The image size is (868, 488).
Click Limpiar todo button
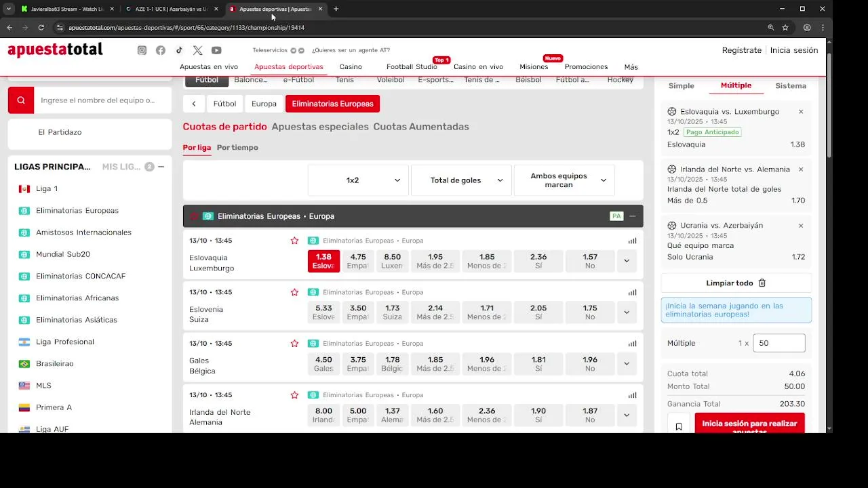coord(736,283)
